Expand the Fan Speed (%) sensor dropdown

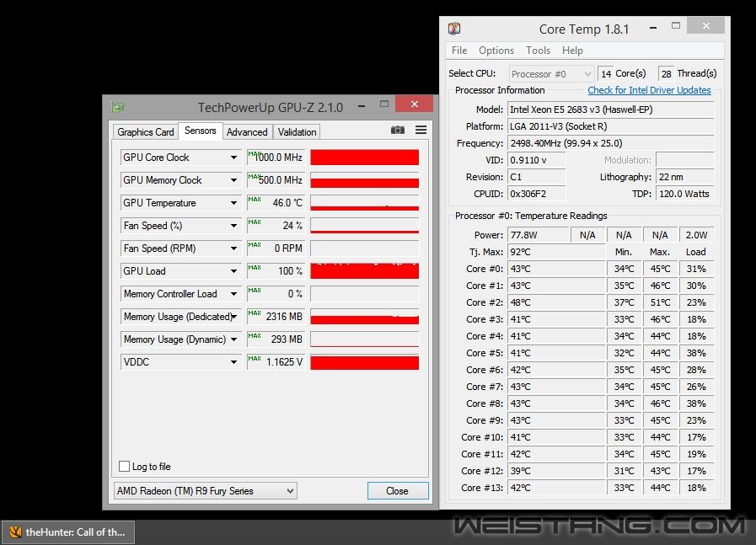pos(233,226)
